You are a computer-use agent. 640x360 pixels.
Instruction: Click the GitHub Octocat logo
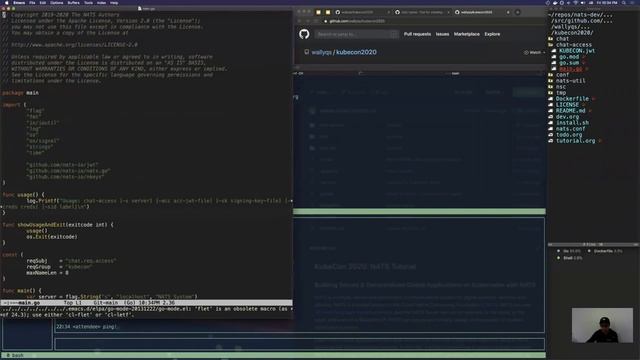tap(304, 34)
